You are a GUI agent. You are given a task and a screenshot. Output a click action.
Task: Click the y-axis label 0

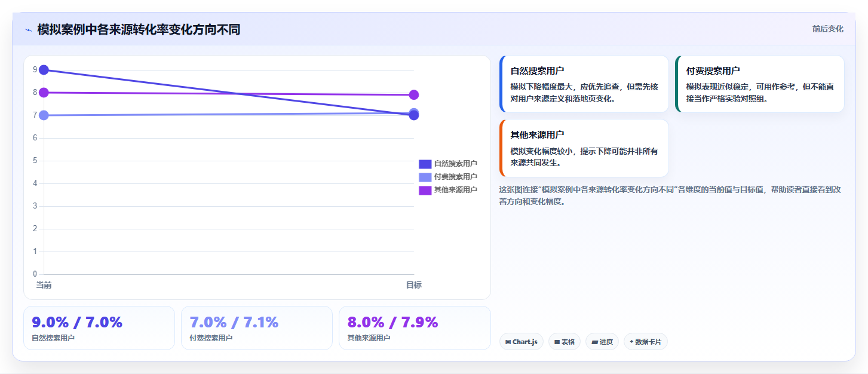[x=35, y=274]
